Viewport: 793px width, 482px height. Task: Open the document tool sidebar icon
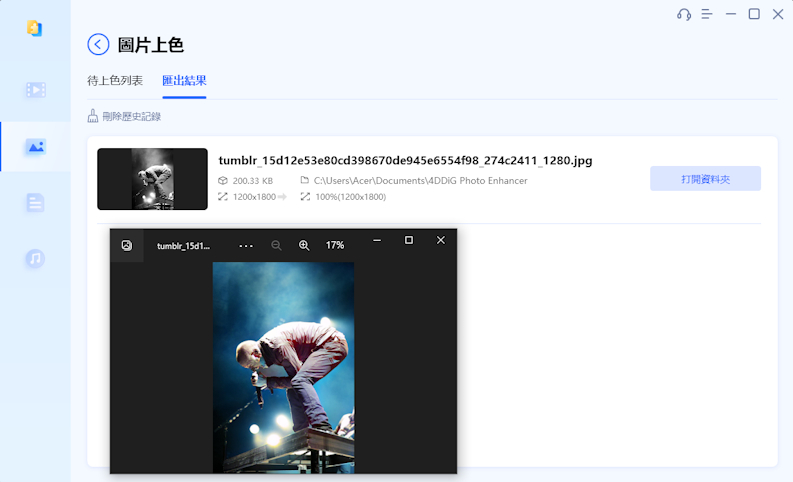(35, 203)
